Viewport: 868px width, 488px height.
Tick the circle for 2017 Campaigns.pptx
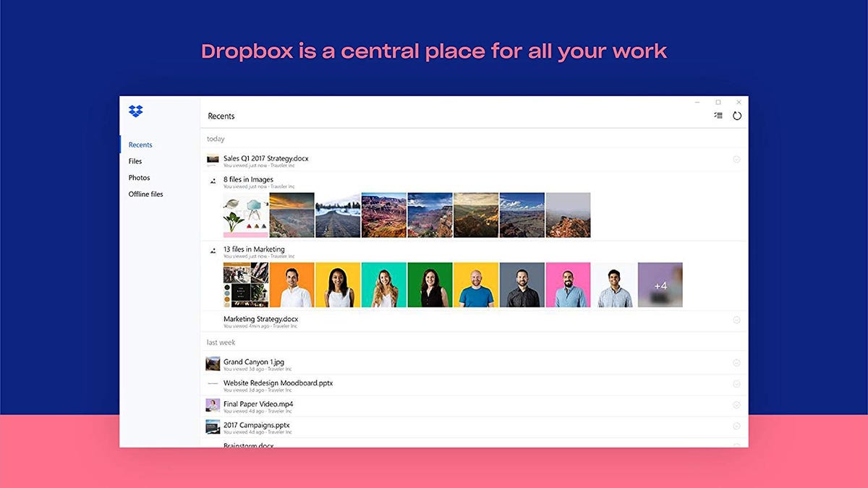pos(736,426)
